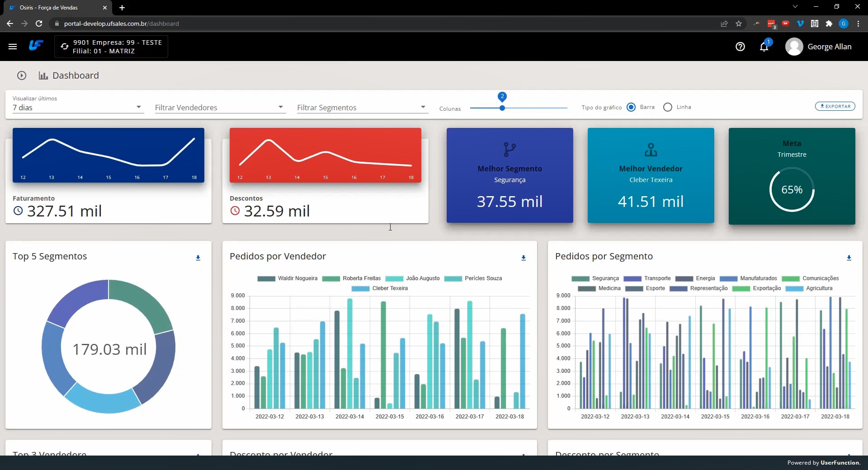Download the Top 5 Segmentos chart
868x470 pixels.
point(198,258)
